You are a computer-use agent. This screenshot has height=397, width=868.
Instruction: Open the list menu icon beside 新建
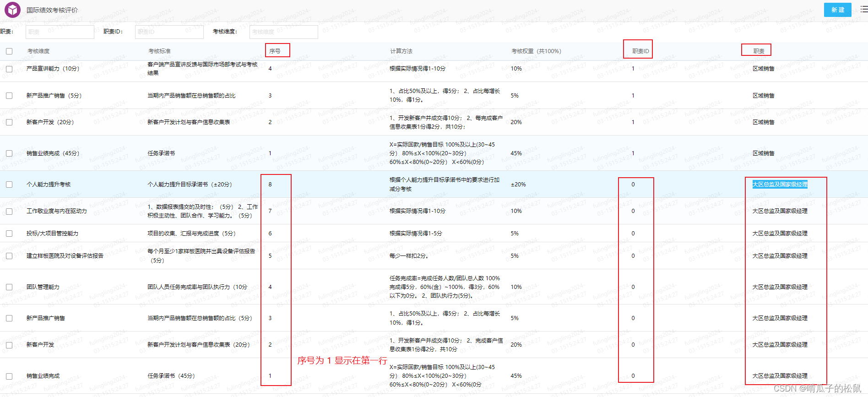click(863, 9)
